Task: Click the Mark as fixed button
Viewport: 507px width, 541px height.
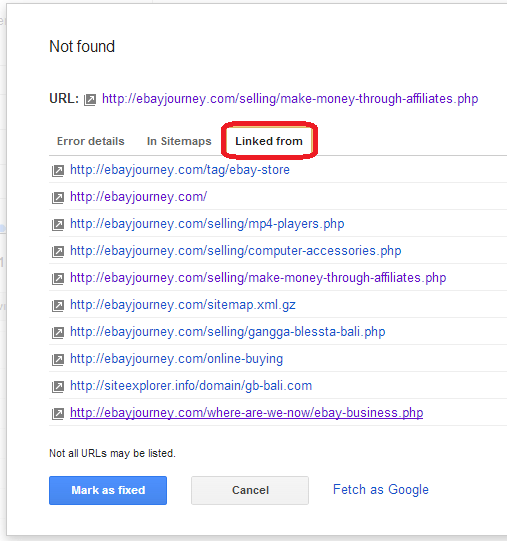Action: 108,490
